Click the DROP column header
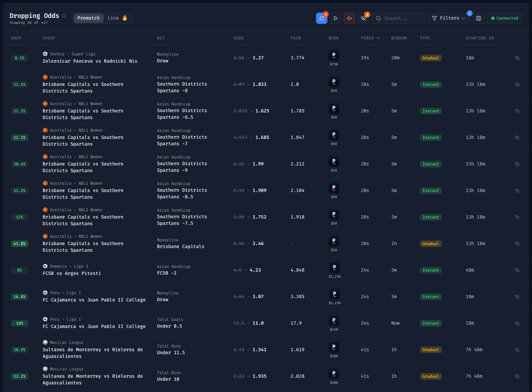The width and height of the screenshot is (532, 392). point(16,38)
